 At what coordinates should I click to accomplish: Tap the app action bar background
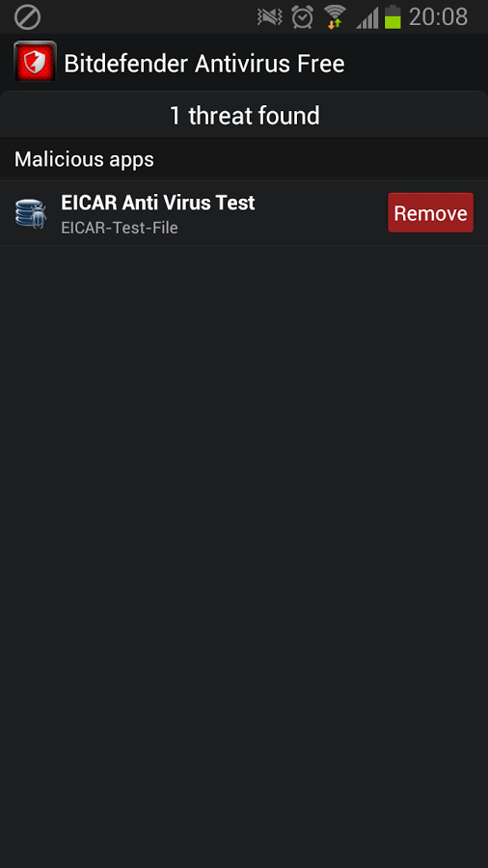pos(415,63)
